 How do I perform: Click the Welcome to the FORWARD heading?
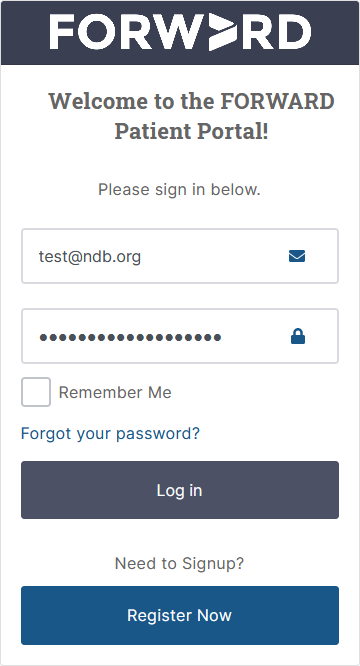191,101
